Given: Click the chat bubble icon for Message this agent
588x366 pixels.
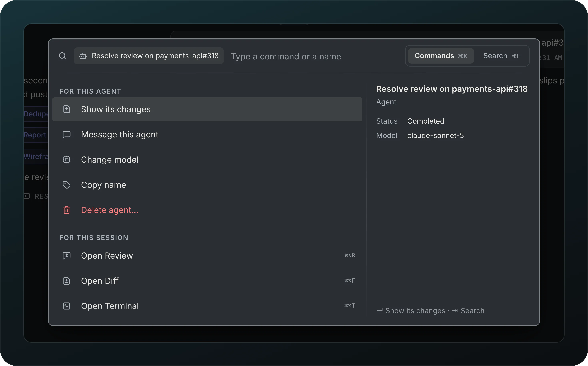Looking at the screenshot, I should [x=67, y=135].
